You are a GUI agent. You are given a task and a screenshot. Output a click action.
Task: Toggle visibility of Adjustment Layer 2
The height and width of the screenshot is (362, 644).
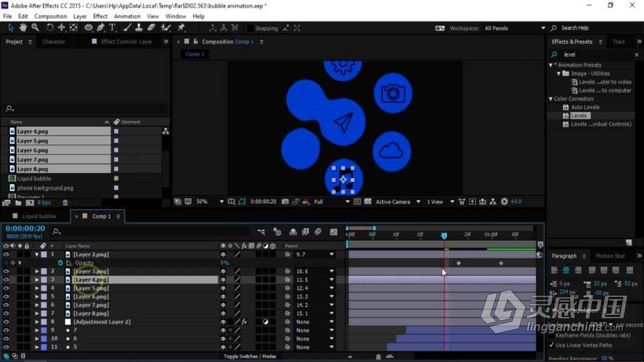(x=6, y=322)
